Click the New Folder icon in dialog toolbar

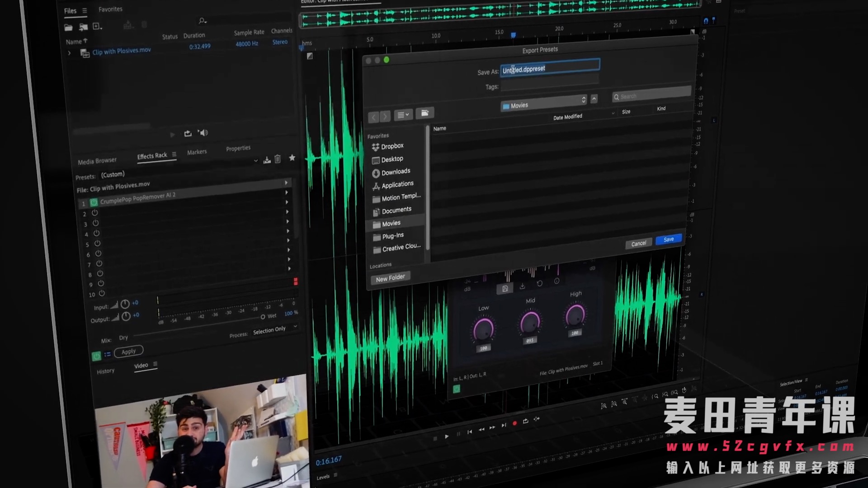tap(425, 113)
